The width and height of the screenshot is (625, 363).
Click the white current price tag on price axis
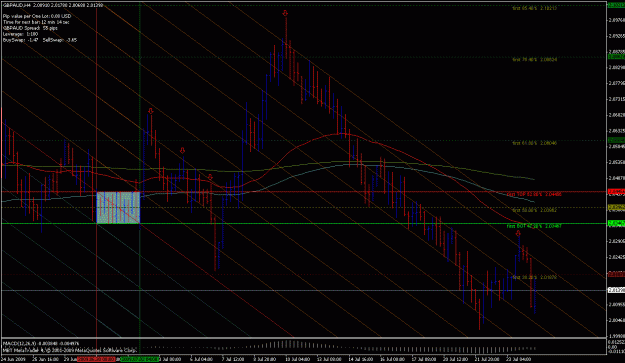pyautogui.click(x=616, y=290)
